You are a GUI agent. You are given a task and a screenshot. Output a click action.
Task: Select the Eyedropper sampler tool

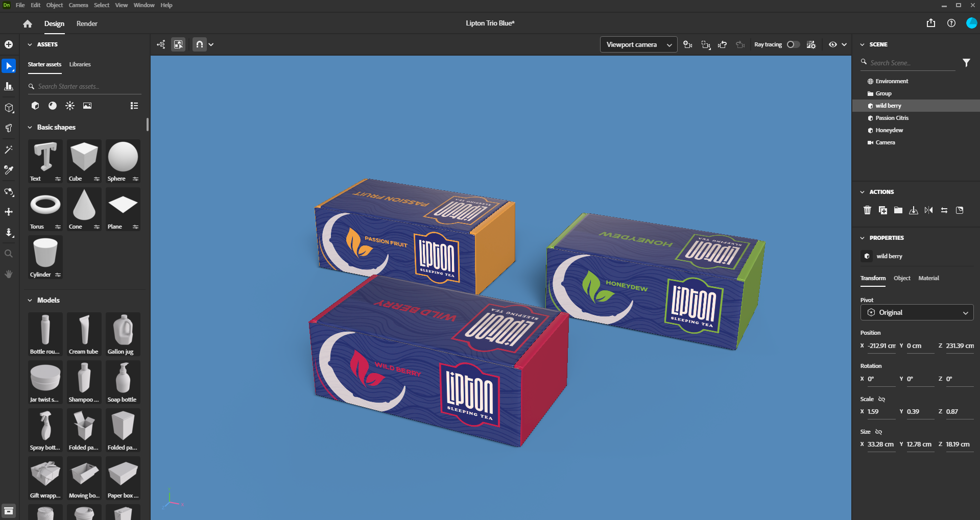click(x=9, y=170)
